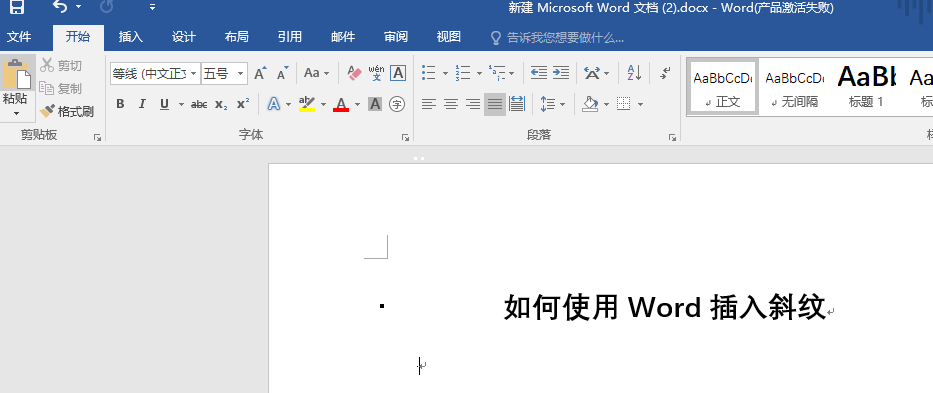Increase font size with grow font icon
The height and width of the screenshot is (393, 933).
tap(260, 73)
